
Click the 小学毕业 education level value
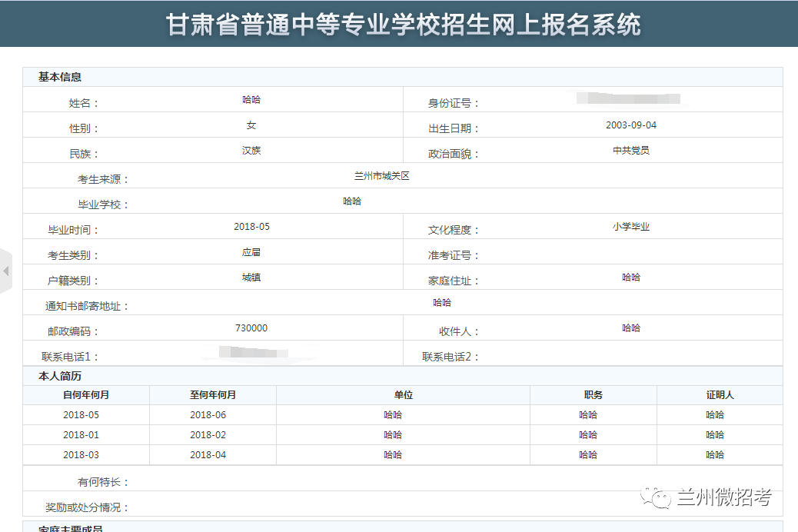631,227
